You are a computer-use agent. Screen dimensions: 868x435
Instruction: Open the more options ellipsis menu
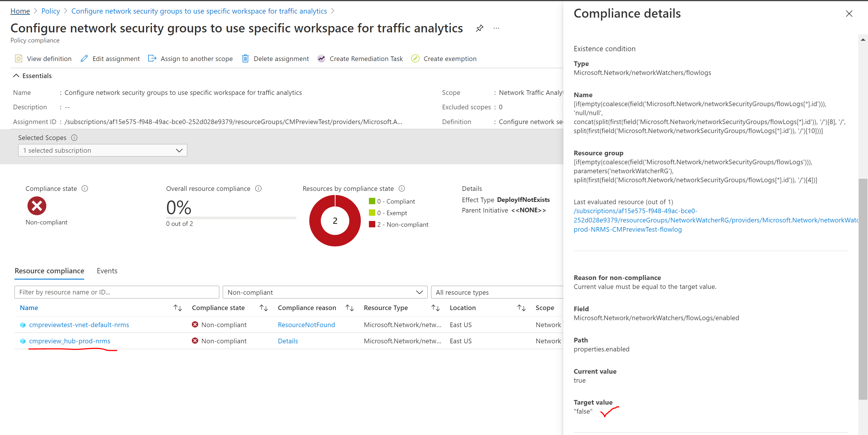tap(496, 28)
